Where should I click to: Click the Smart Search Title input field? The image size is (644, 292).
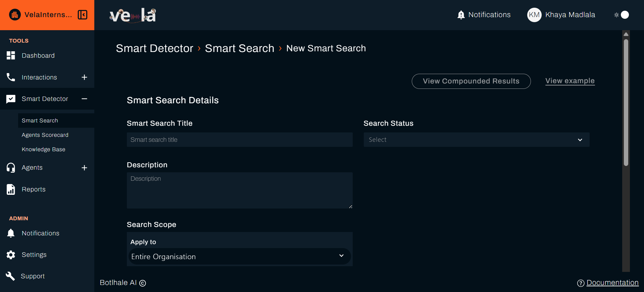tap(239, 140)
